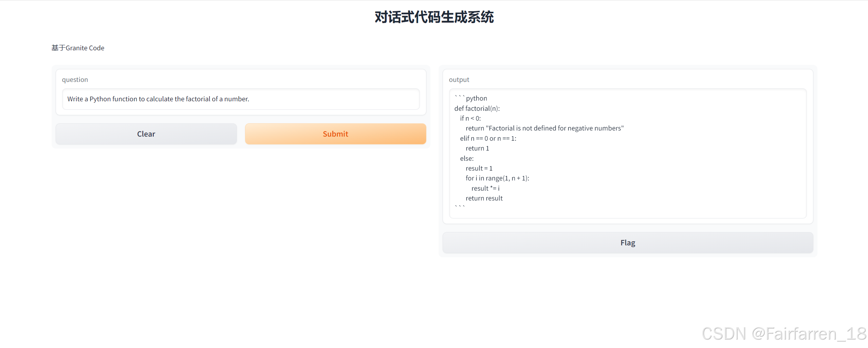868x348 pixels.
Task: Click the negative numbers return message line
Action: coord(544,128)
